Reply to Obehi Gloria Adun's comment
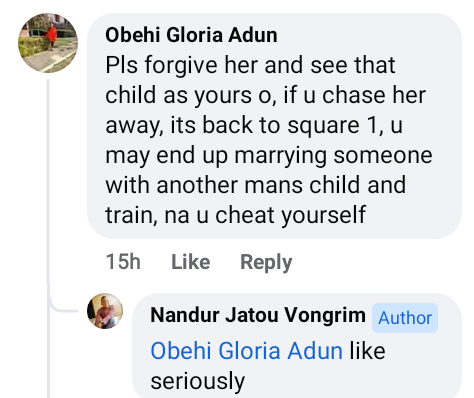Screen dimensions: 474x398 pyautogui.click(x=266, y=262)
